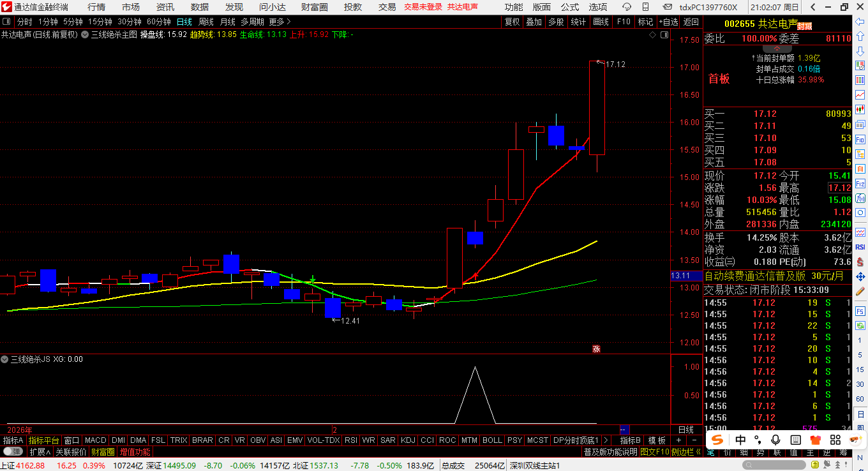Toggle the panel icon left of 分时
The height and width of the screenshot is (471, 868).
(6, 22)
